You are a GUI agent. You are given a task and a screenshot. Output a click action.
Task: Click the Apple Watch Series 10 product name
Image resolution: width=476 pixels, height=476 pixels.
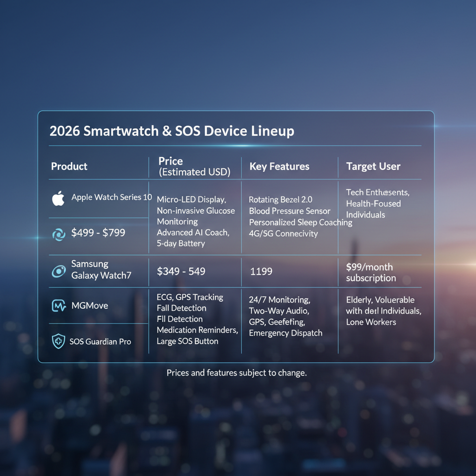[x=112, y=197]
